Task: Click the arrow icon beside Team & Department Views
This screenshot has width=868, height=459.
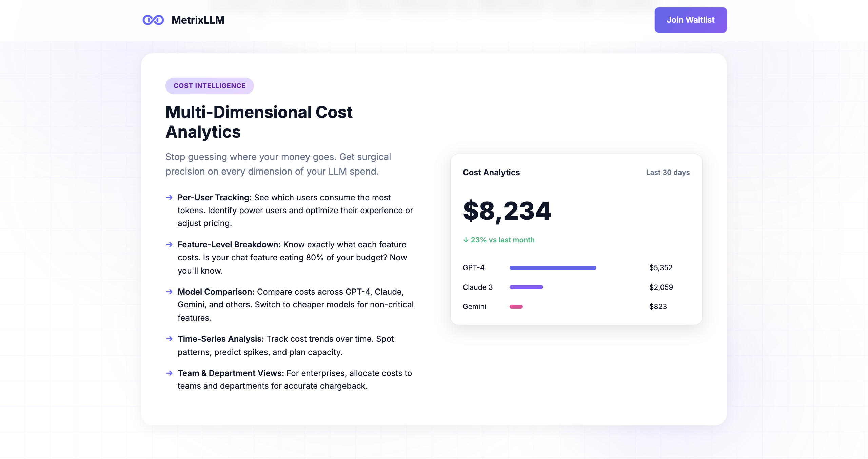Action: click(169, 373)
